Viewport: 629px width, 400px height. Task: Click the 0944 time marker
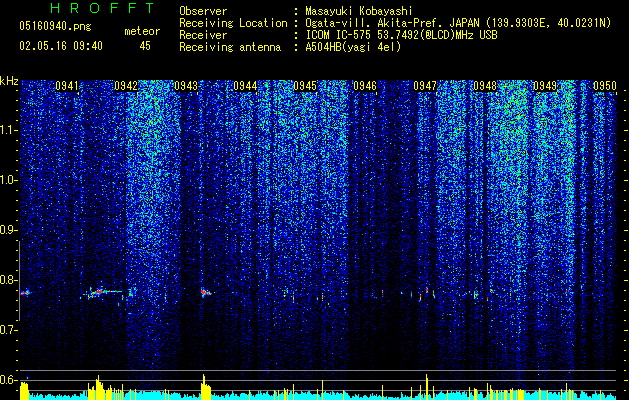[246, 85]
